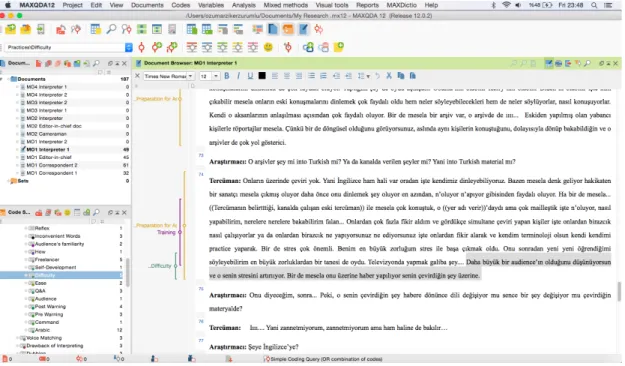Screen dimensions: 625x366
Task: Select the Post Warning code
Action: coord(50,307)
